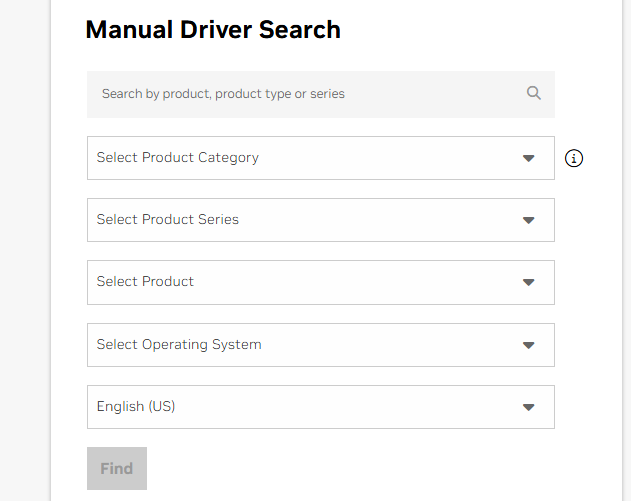Click the magnifying glass search icon
Screen dimensions: 631x501
point(534,93)
